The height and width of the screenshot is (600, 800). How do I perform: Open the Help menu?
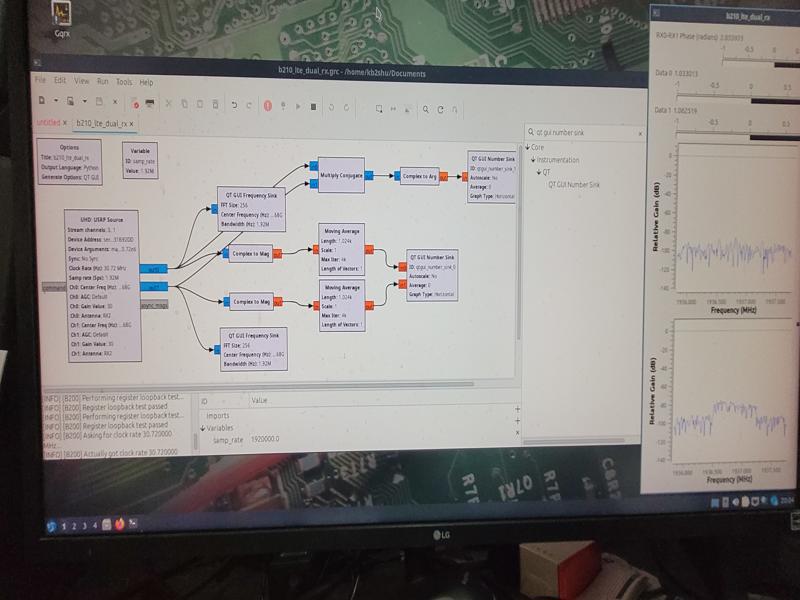click(146, 82)
